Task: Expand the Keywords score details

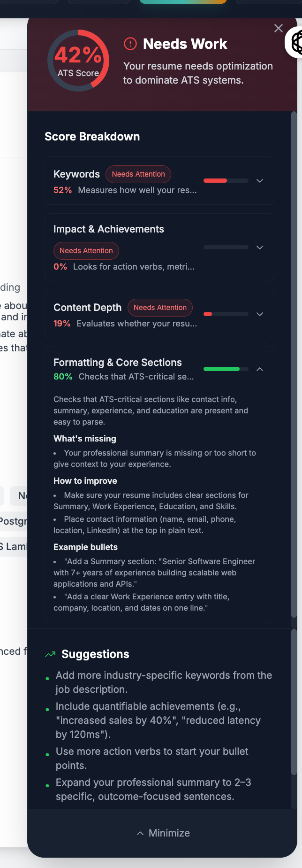Action: (260, 181)
